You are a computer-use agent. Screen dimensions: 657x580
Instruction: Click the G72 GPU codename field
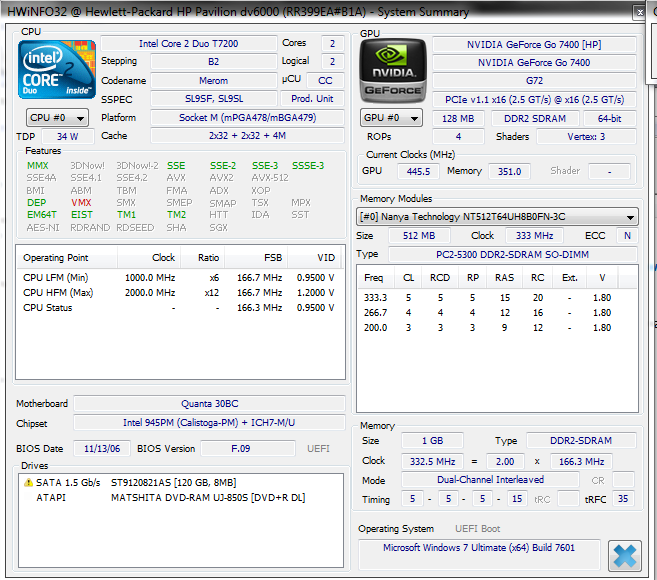[x=534, y=80]
